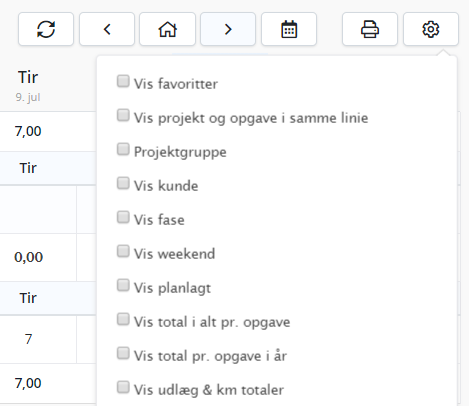
Task: Close settings via the gear icon
Action: [x=431, y=29]
